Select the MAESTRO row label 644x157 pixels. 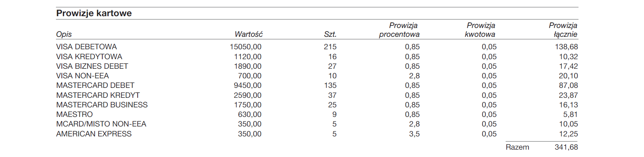tap(74, 114)
